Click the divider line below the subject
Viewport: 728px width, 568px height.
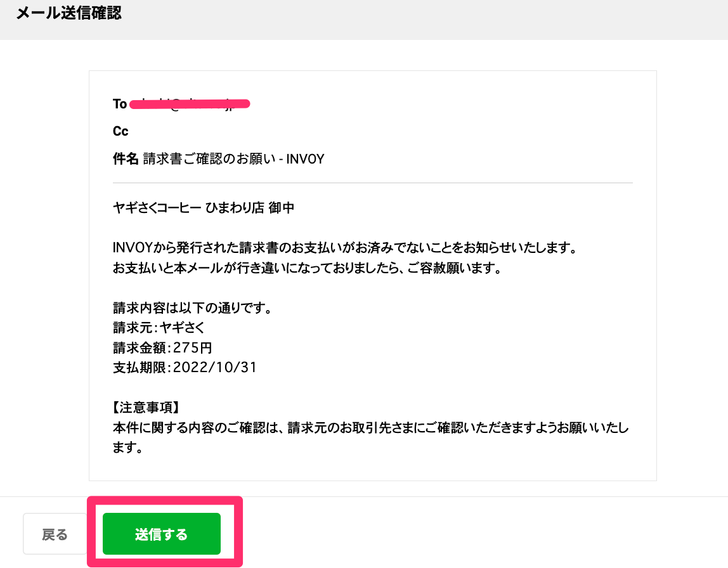[x=373, y=183]
